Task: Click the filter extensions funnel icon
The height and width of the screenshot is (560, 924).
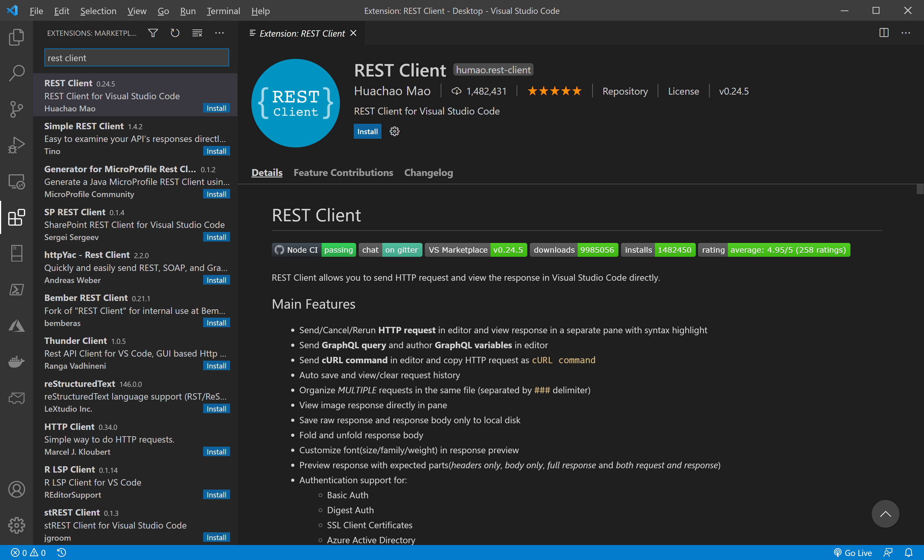Action: point(153,33)
